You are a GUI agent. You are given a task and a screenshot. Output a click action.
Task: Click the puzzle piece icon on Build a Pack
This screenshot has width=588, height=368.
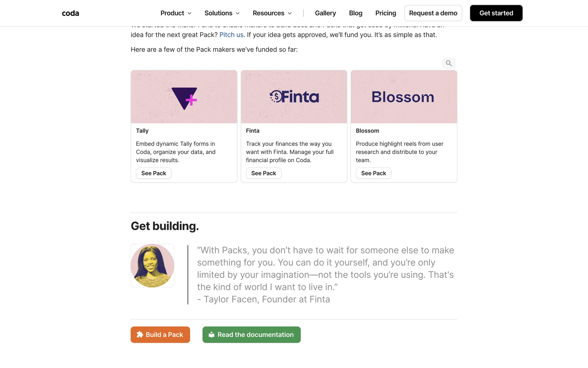pos(140,335)
